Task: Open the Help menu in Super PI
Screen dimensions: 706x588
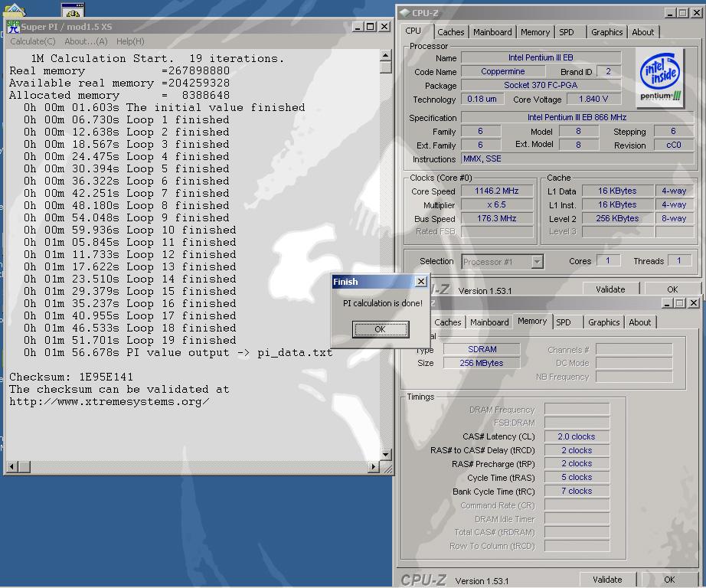Action: [130, 41]
